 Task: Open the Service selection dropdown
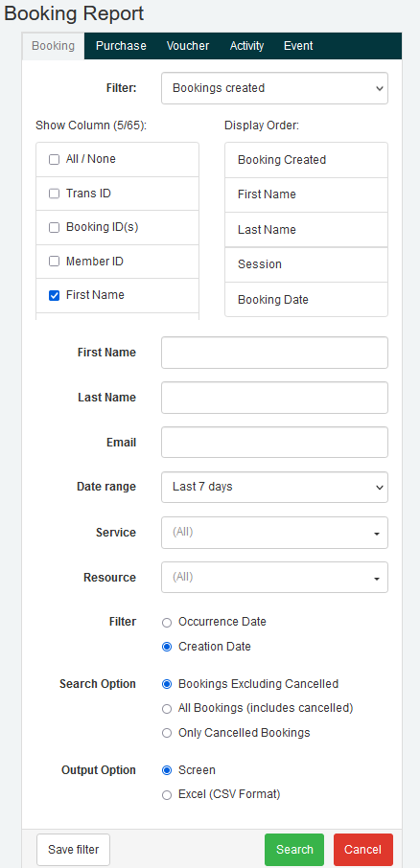pos(274,533)
